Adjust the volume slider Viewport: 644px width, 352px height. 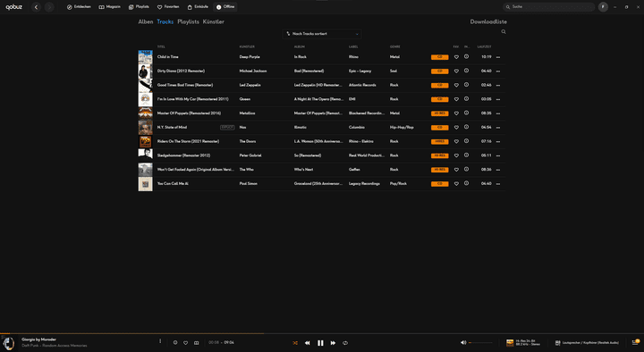(480, 342)
